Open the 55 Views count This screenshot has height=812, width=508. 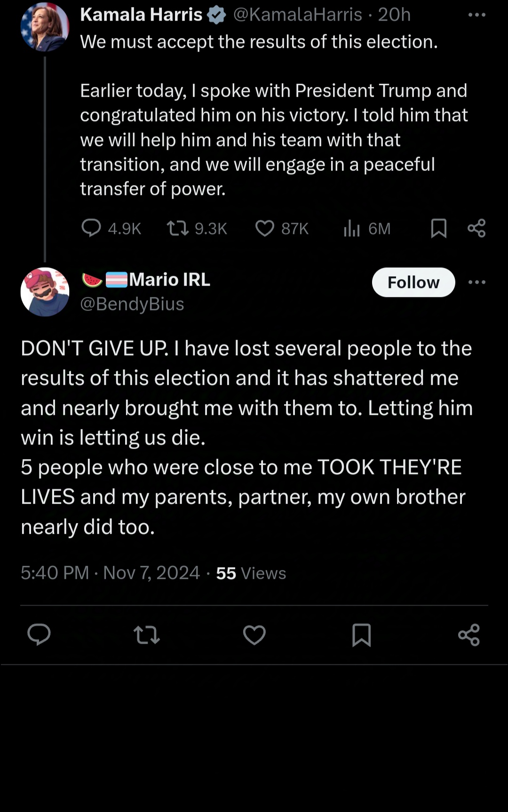pos(251,573)
